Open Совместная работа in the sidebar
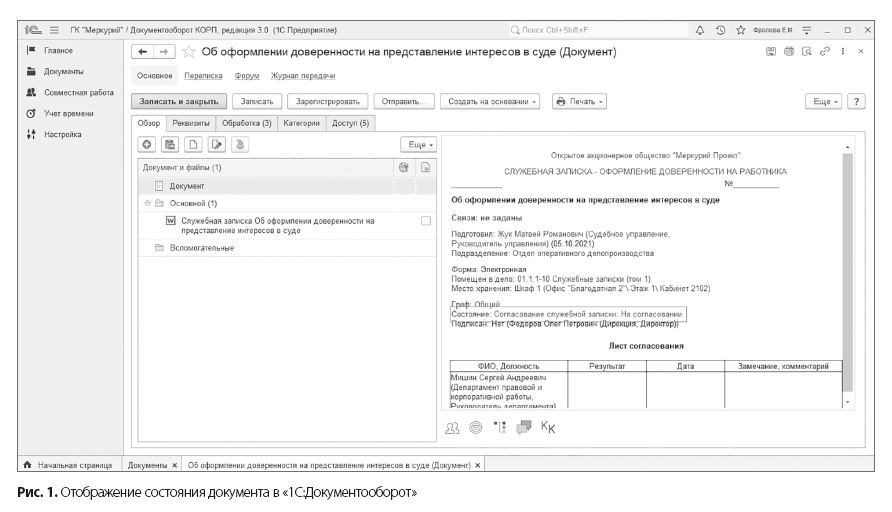The width and height of the screenshot is (892, 512). click(79, 93)
